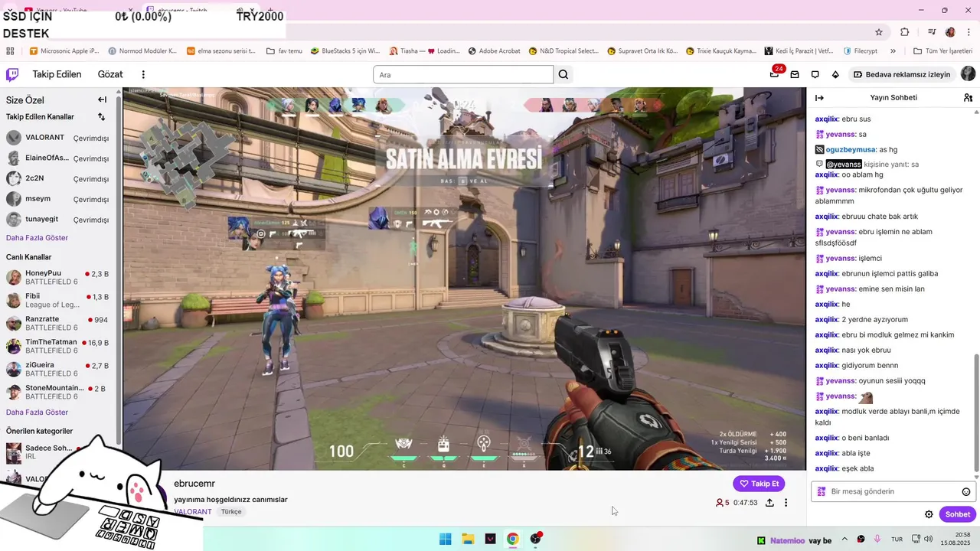Click username oguzbeymusa in chat
Image resolution: width=980 pixels, height=551 pixels.
tap(851, 150)
